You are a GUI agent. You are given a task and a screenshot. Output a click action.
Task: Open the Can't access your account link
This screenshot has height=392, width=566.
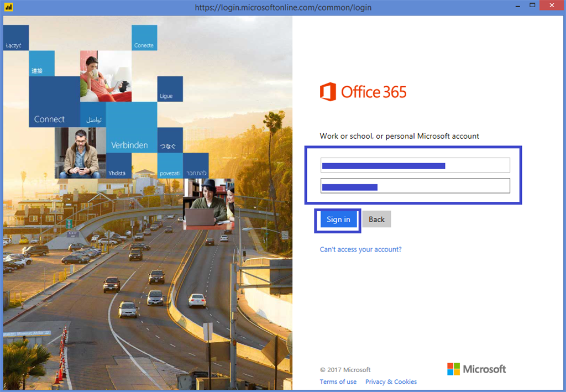360,249
